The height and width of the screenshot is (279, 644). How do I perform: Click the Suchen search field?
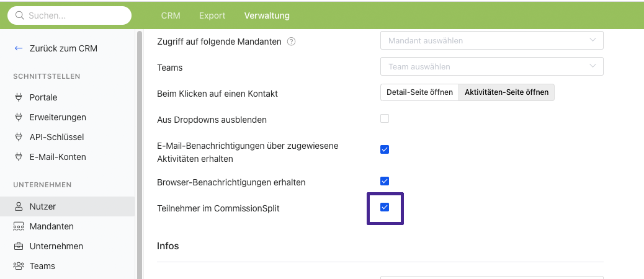69,15
